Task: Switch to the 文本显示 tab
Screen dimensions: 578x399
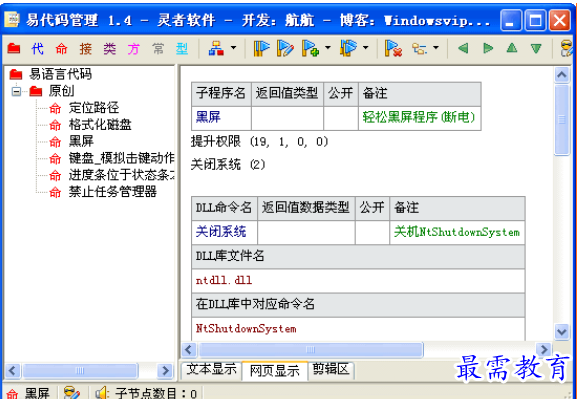Action: (x=211, y=369)
